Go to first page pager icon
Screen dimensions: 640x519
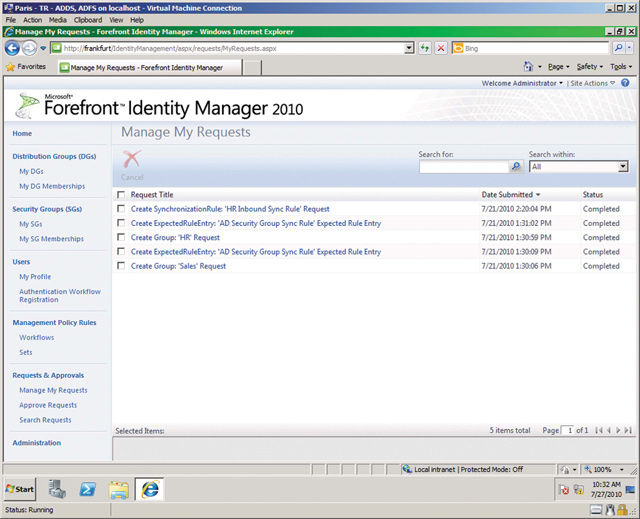(599, 430)
